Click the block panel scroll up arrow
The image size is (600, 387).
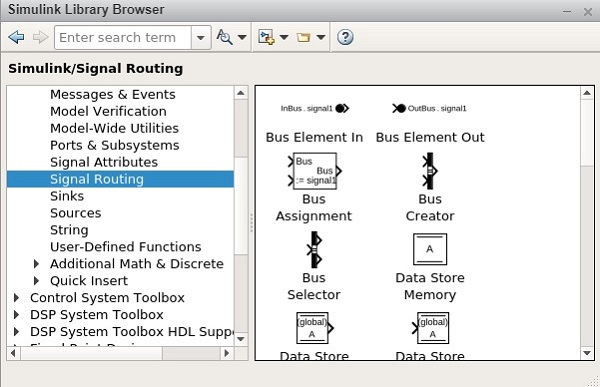click(x=587, y=93)
